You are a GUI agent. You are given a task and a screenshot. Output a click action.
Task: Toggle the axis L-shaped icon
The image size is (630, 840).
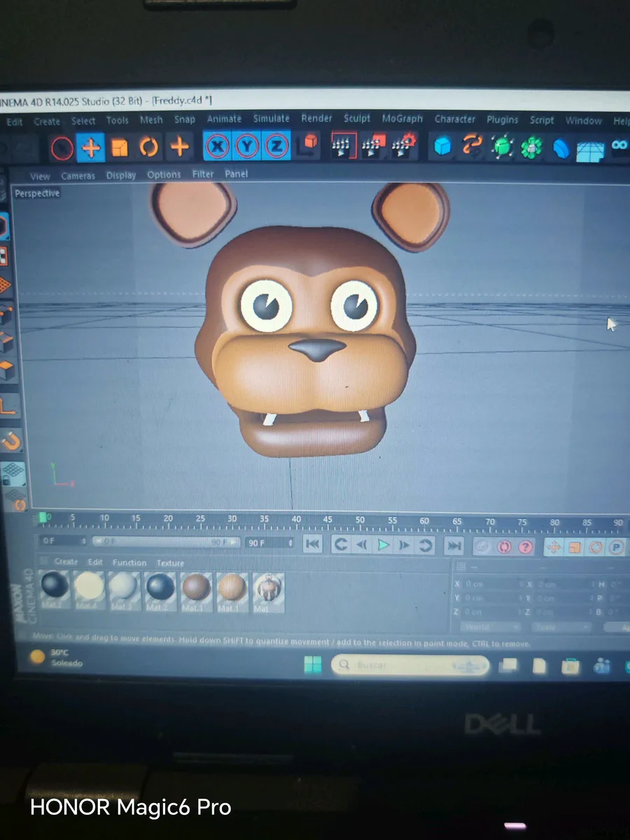click(8, 406)
